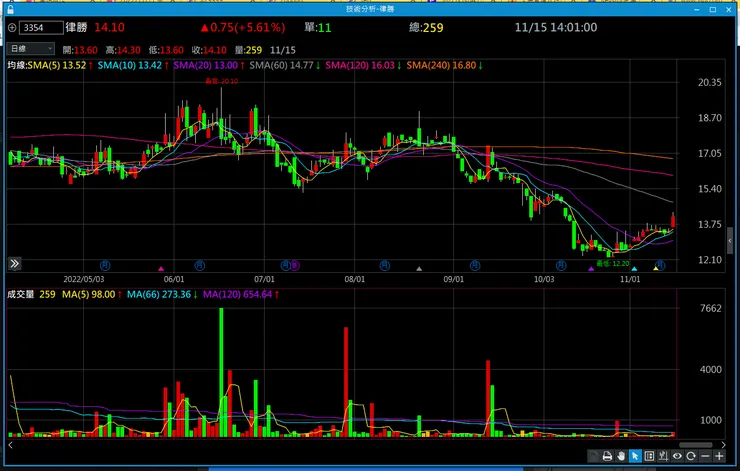Click the magenta triangle marker near 06/01
The height and width of the screenshot is (471, 740).
[x=161, y=269]
